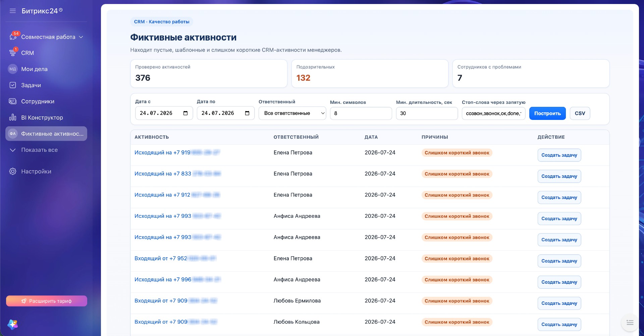Export the report with the CSV button
Viewport: 644px width, 336px height.
tap(580, 113)
